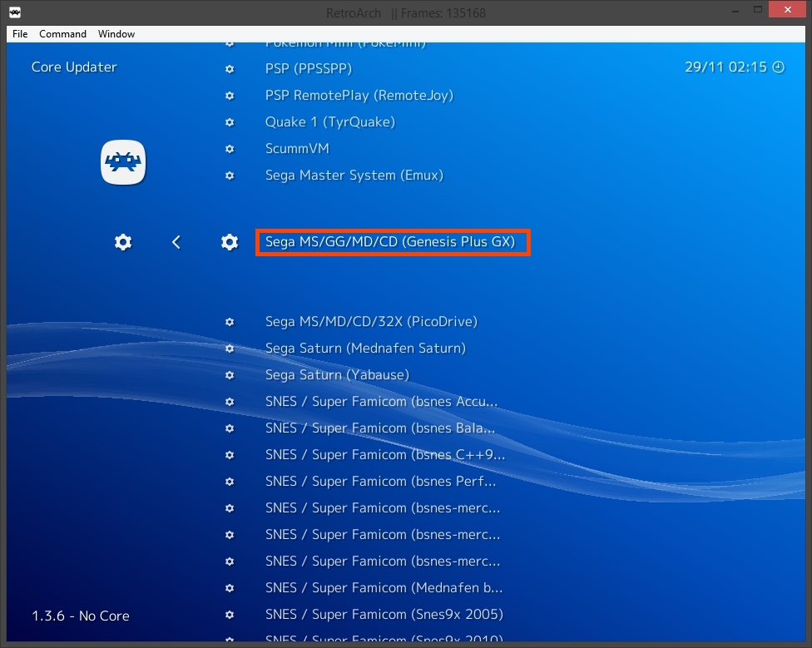Screen dimensions: 812x648
Task: Open the File menu
Action: (20, 33)
